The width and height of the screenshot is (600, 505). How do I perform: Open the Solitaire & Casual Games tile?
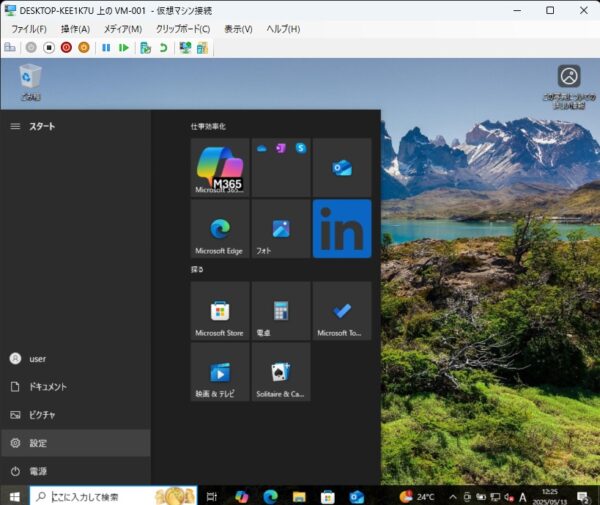tap(281, 372)
